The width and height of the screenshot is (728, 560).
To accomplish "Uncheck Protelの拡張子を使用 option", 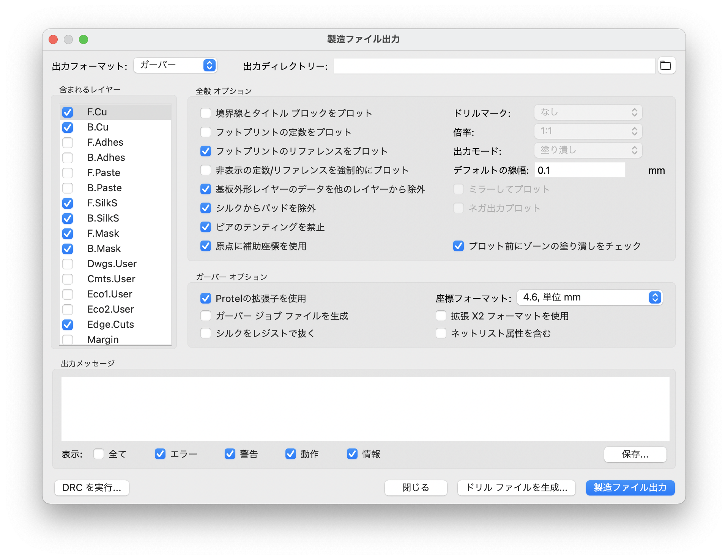I will (206, 298).
